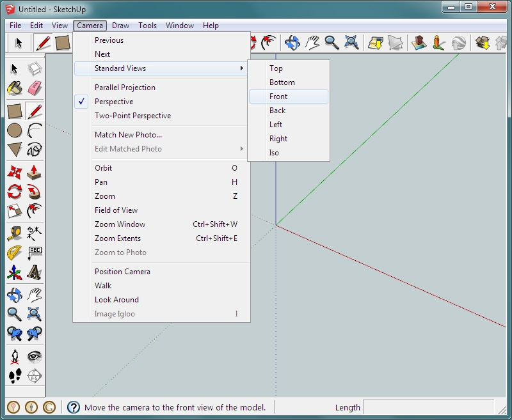The height and width of the screenshot is (420, 512).
Task: Select the Protractor tool
Action: click(14, 253)
